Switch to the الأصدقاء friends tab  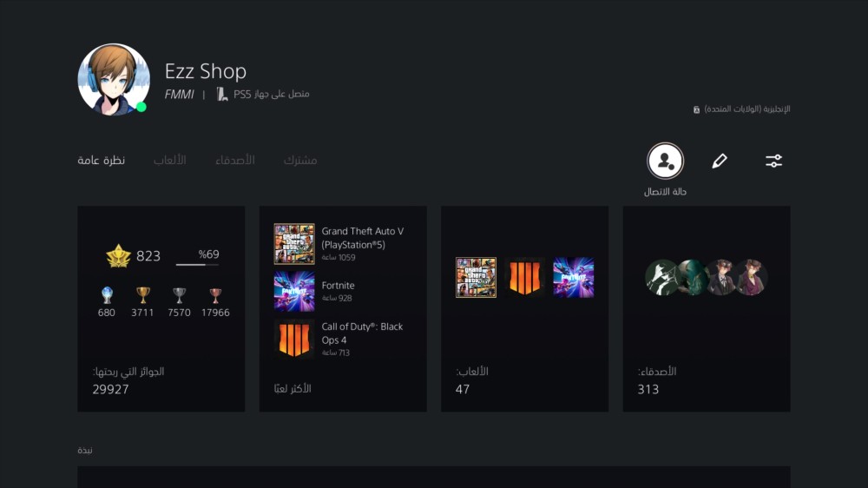[x=234, y=160]
